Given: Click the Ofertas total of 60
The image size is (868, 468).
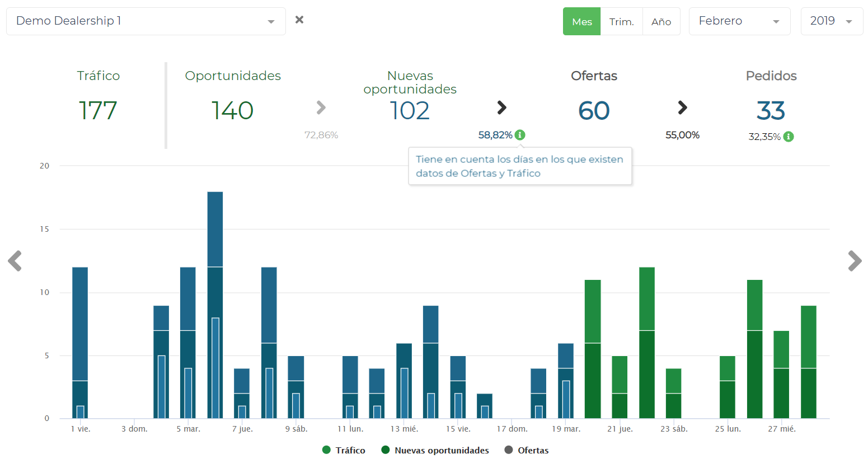Looking at the screenshot, I should (594, 111).
